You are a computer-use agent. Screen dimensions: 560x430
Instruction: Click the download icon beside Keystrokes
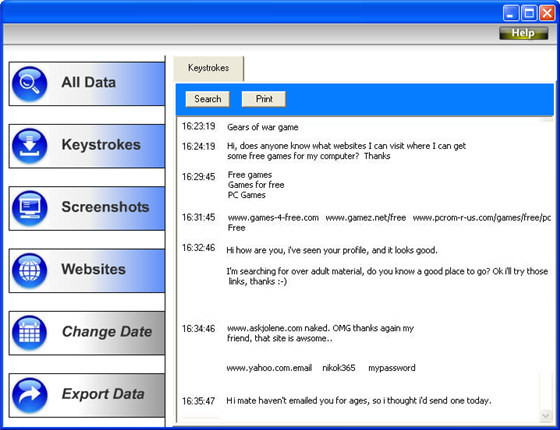pyautogui.click(x=29, y=146)
